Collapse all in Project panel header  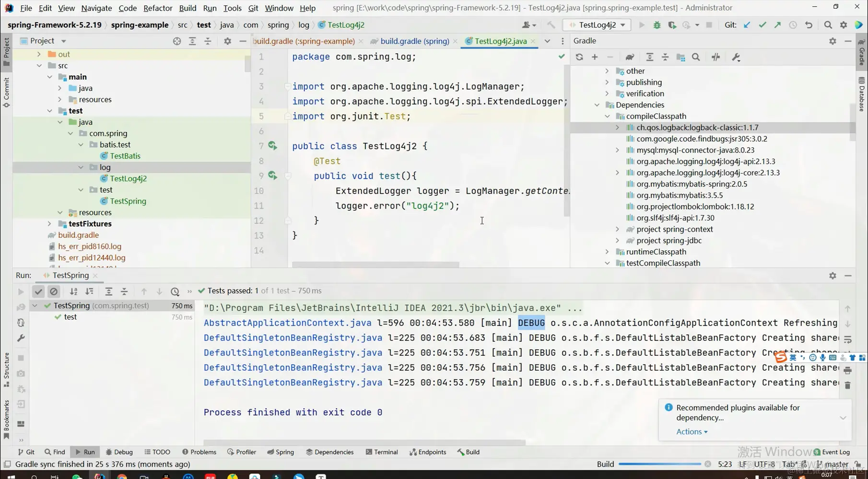(208, 41)
